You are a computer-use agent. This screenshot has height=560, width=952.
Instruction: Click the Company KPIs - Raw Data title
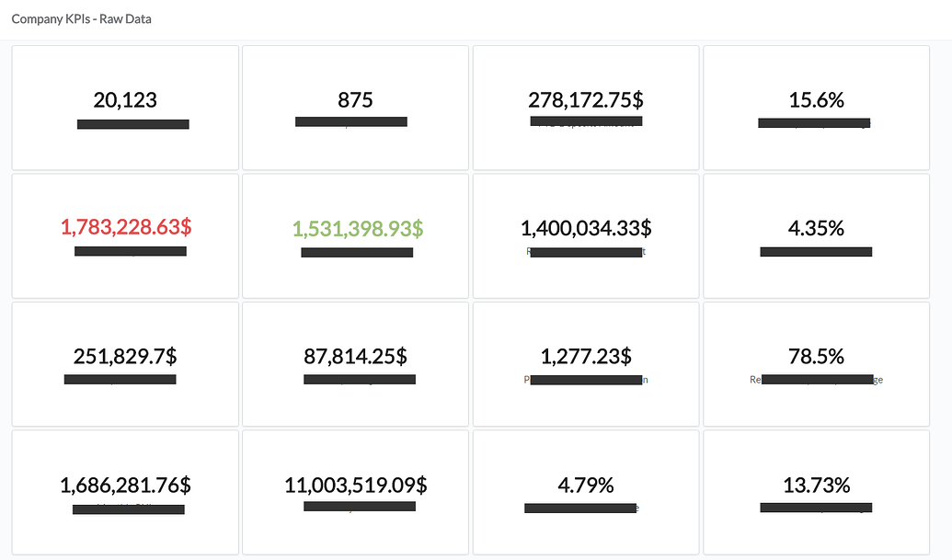point(80,17)
